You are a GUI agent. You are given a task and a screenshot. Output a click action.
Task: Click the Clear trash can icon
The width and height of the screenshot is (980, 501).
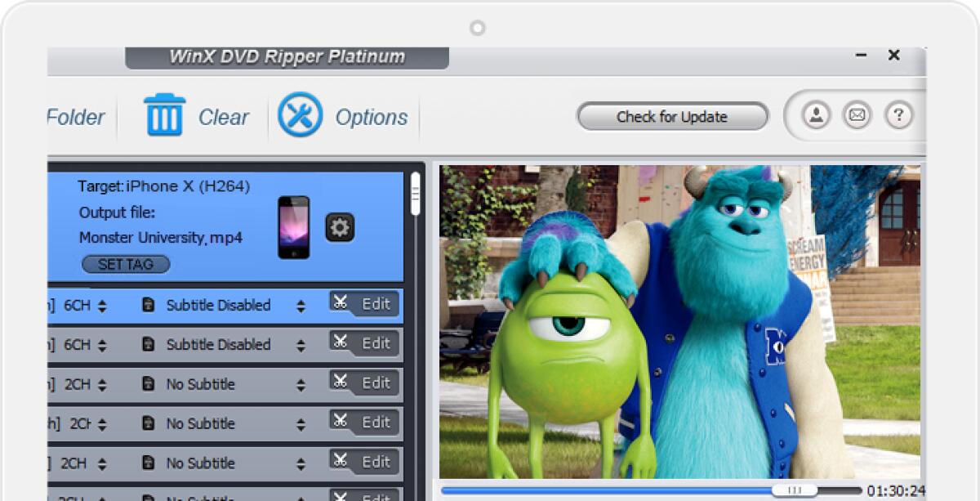[x=164, y=115]
